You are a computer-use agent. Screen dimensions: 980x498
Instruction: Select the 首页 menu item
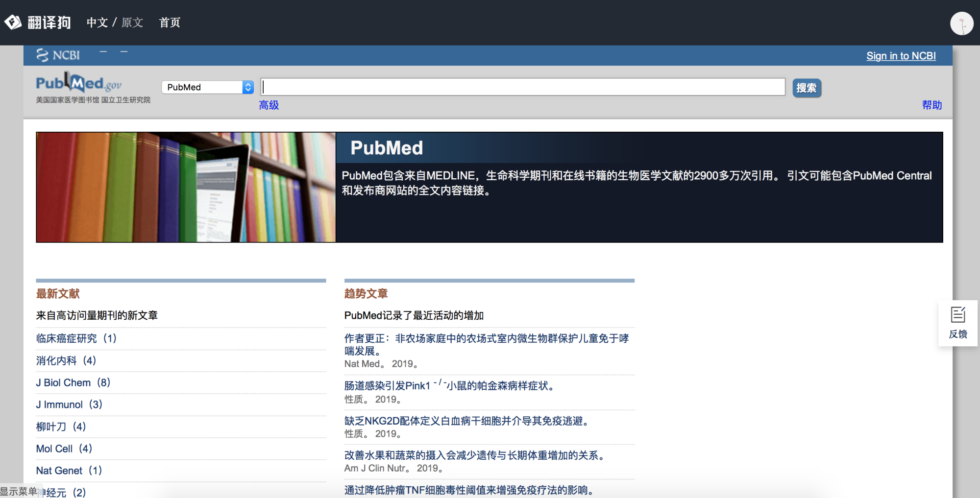coord(169,23)
